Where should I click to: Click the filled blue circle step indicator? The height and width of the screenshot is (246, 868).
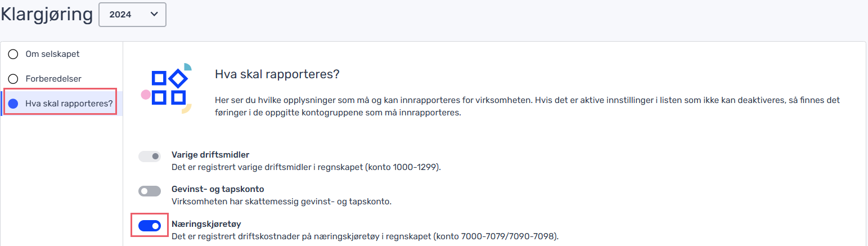pos(13,104)
